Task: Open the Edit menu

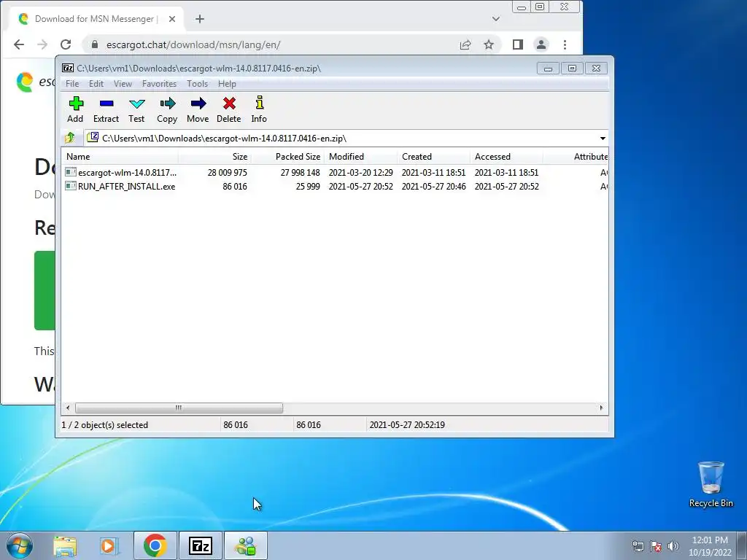Action: click(x=96, y=84)
